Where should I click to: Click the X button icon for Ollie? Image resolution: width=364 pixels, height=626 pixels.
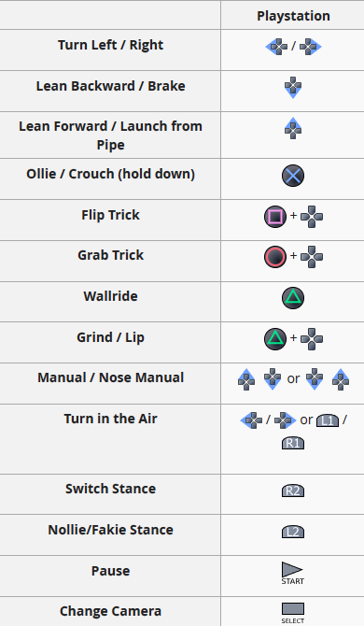293,176
